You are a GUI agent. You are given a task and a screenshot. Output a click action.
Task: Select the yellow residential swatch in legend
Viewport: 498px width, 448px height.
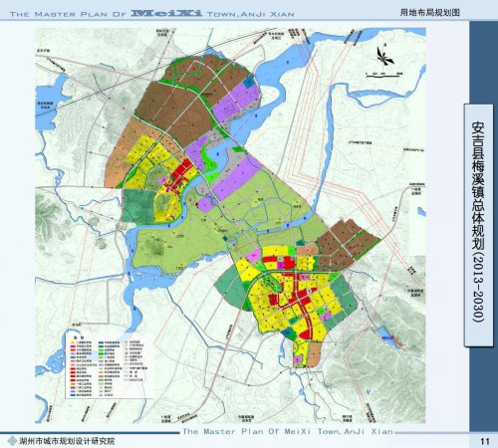[72, 342]
